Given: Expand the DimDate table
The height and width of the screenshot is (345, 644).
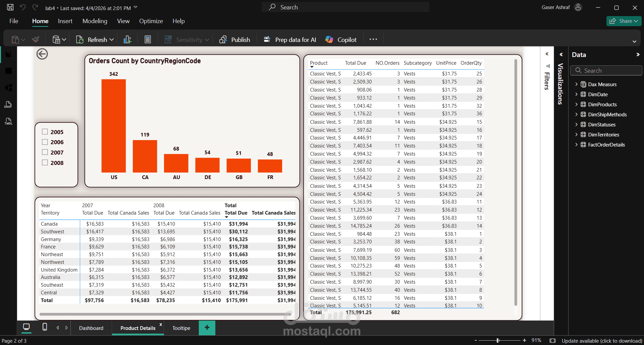Looking at the screenshot, I should click(577, 94).
